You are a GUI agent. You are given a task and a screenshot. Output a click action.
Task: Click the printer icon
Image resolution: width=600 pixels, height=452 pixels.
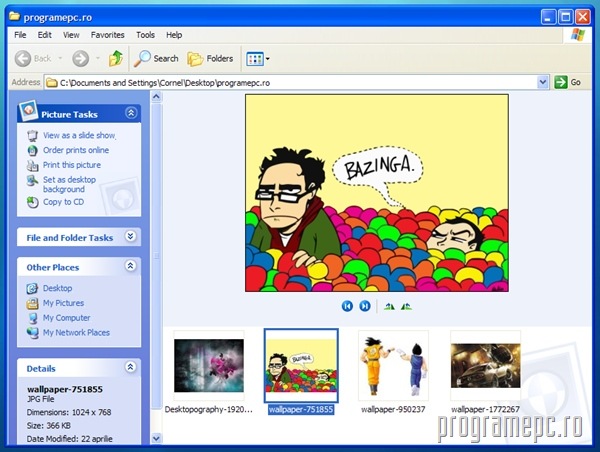[x=33, y=165]
